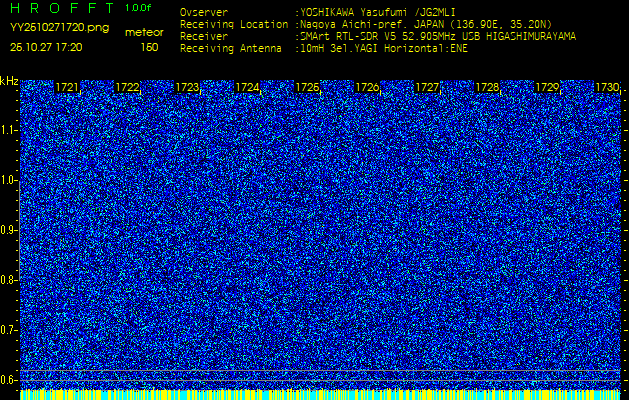Image resolution: width=629 pixels, height=400 pixels.
Task: Click the Receiver label
Action: click(x=204, y=37)
